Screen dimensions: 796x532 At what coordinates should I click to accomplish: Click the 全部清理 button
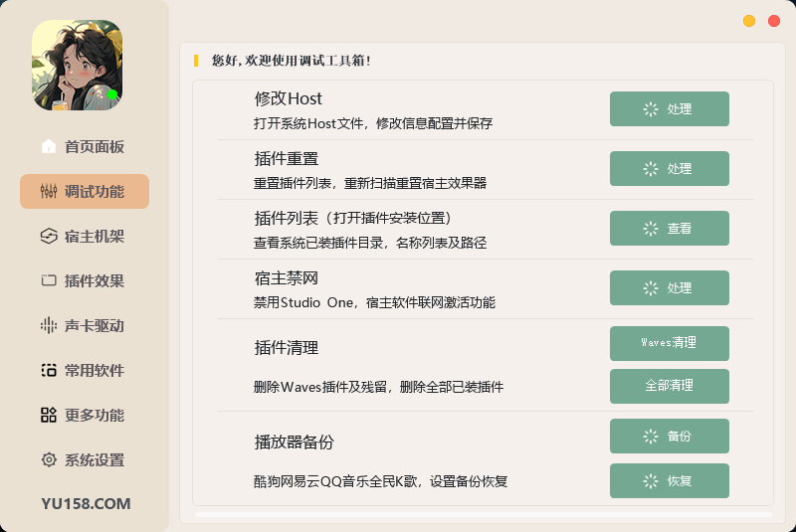pos(669,386)
